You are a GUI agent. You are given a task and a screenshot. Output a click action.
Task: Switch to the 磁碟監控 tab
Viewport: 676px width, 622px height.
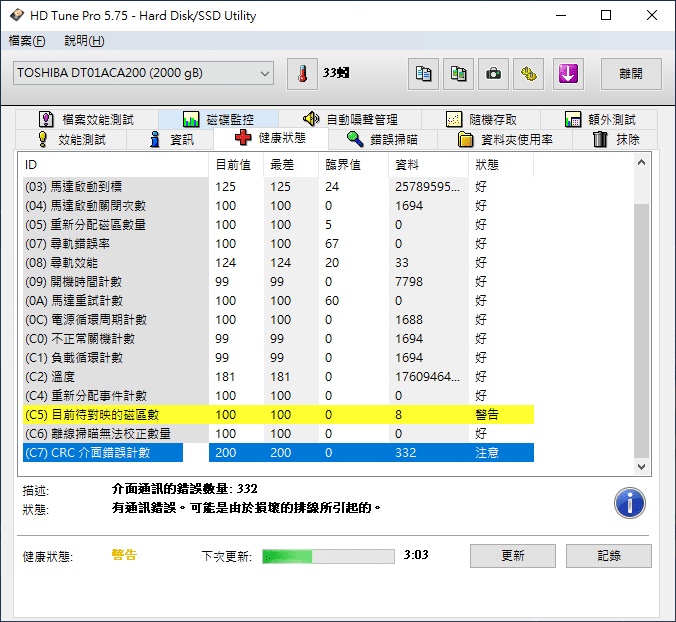[218, 119]
